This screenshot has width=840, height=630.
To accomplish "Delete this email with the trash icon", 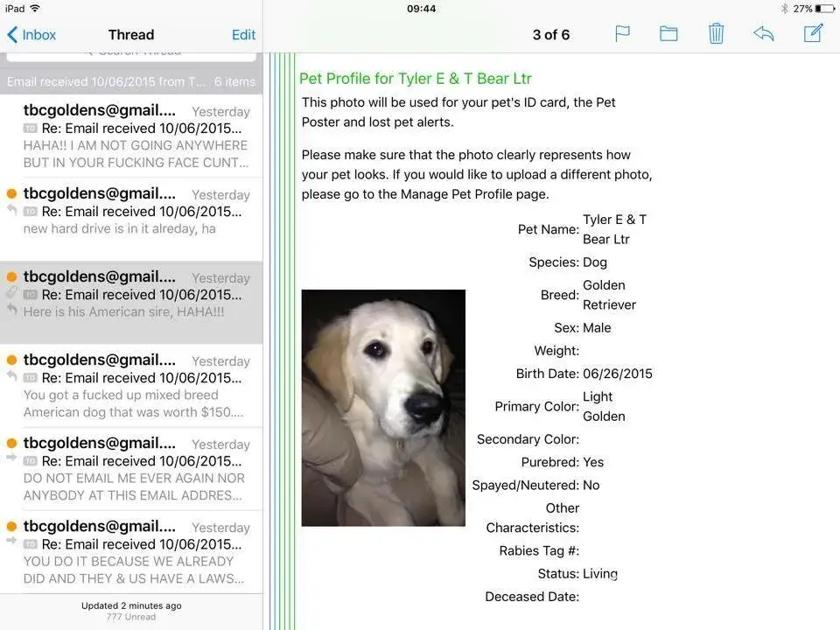I will click(x=716, y=34).
